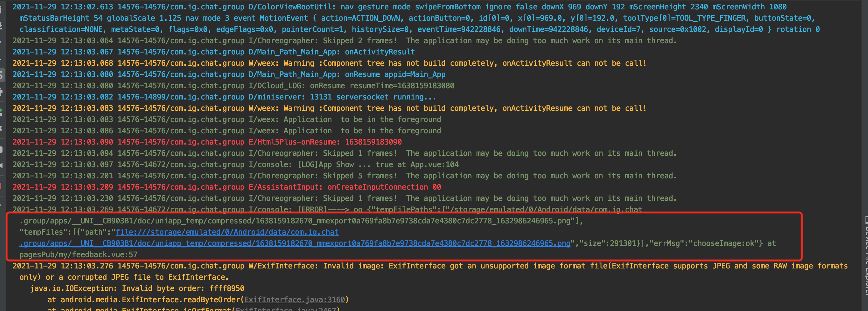This screenshot has width=868, height=311.
Task: Toggle the highlighted soft-wrap button
Action: 1,75
